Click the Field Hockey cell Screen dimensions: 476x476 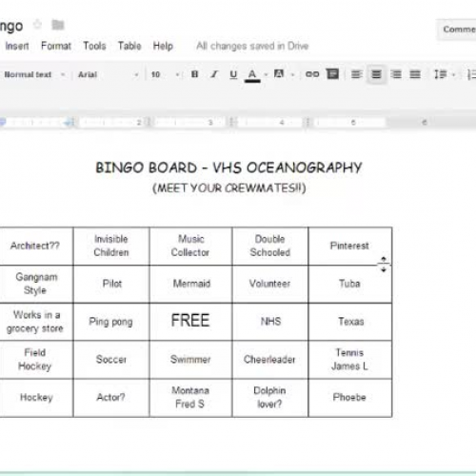[36, 360]
